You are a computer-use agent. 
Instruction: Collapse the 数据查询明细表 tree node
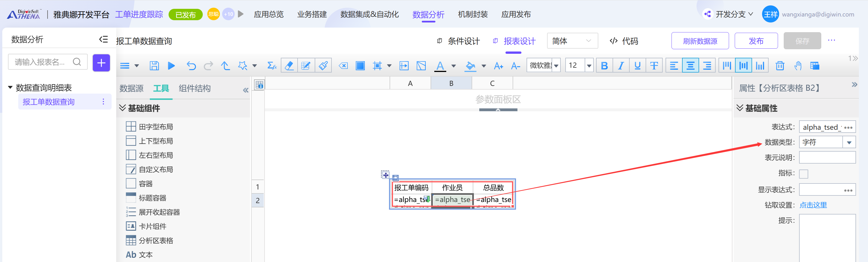[10, 88]
